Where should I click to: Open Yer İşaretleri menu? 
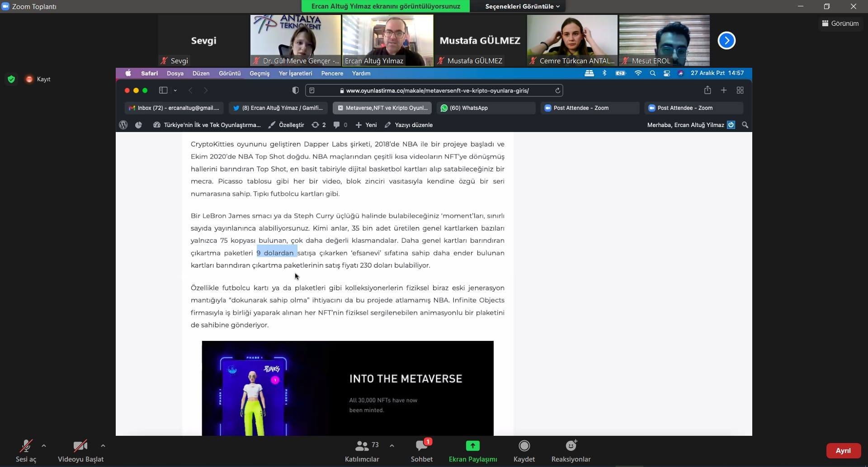[295, 73]
